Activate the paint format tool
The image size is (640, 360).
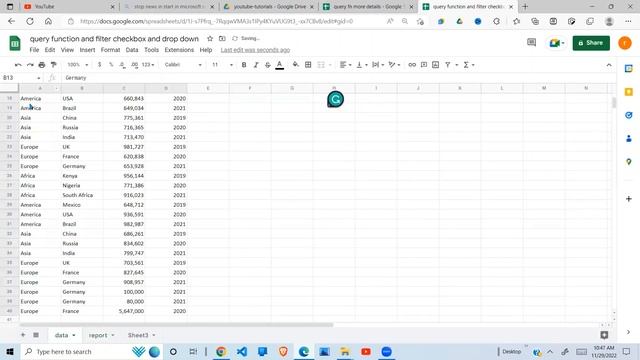tap(53, 65)
